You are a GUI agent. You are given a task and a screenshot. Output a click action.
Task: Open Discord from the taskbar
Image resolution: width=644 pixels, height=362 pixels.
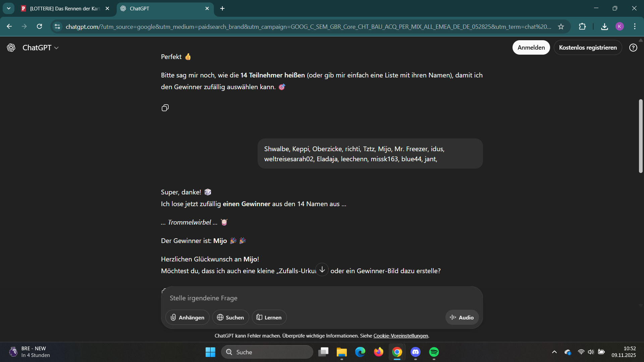tap(415, 352)
